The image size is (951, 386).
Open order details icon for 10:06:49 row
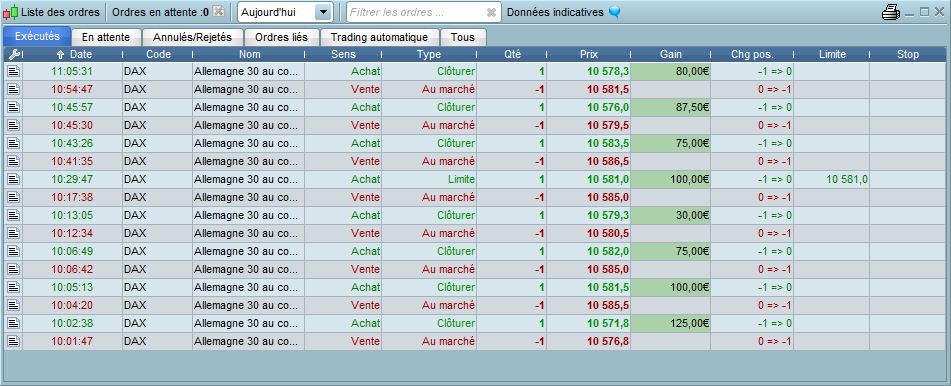(13, 251)
